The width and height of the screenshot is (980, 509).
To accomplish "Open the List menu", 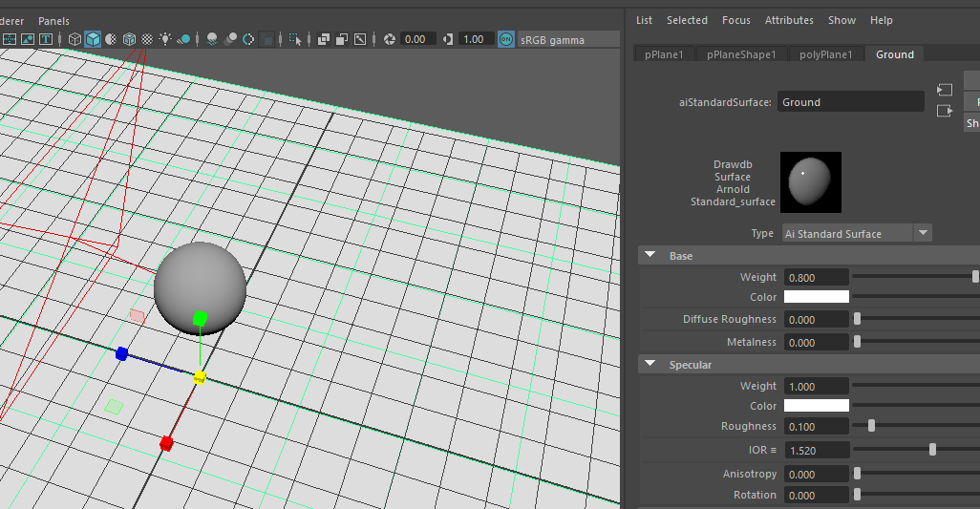I will [644, 20].
